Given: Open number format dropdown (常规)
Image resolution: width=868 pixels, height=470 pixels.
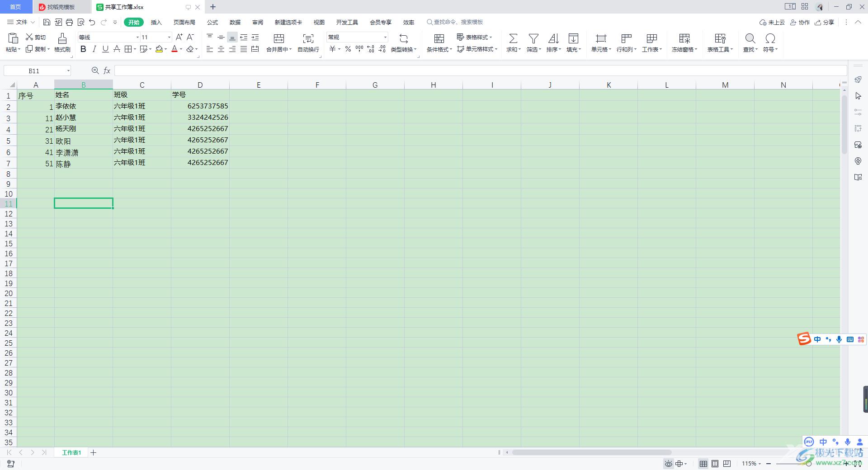Looking at the screenshot, I should pos(385,37).
